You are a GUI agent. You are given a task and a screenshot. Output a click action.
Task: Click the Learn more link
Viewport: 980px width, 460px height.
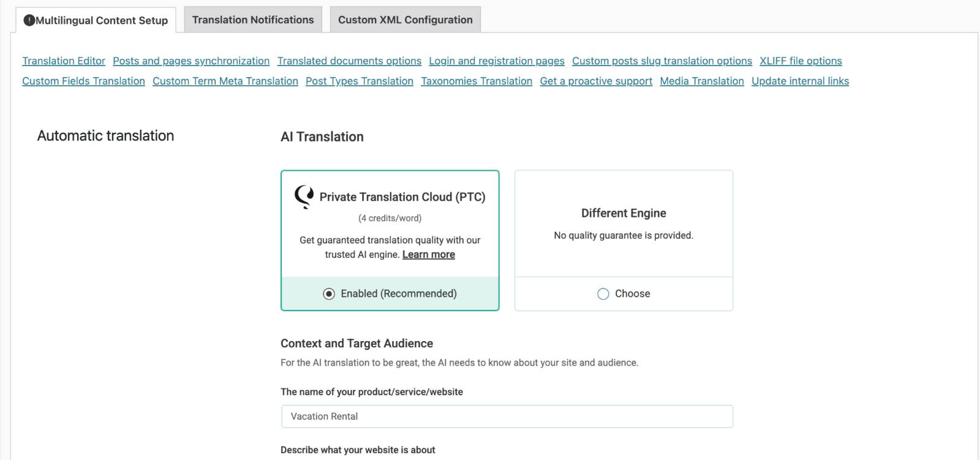[428, 254]
